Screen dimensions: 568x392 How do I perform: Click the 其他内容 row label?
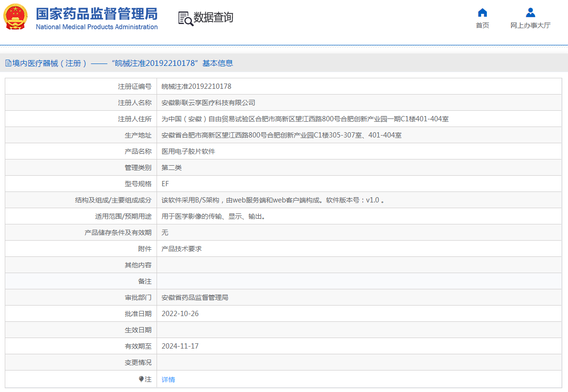(x=138, y=265)
